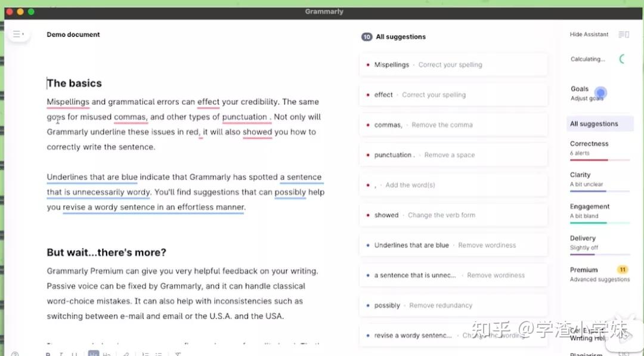The width and height of the screenshot is (644, 356).
Task: Expand the 'revise a wordy sentenc...' card
Action: [x=453, y=336]
